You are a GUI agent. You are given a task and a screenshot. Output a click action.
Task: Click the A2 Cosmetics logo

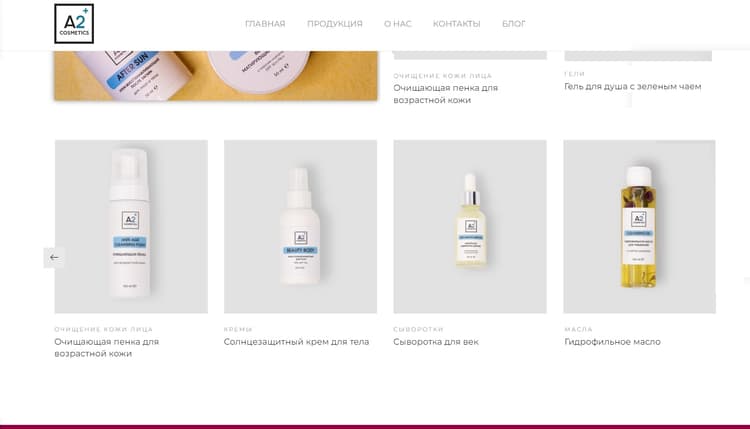pyautogui.click(x=74, y=24)
